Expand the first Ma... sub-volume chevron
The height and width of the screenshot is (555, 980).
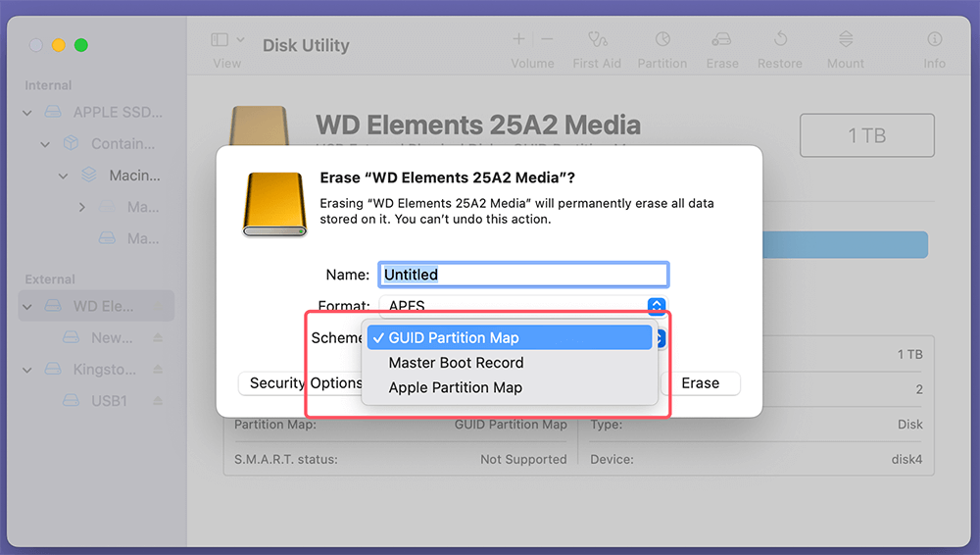(x=82, y=207)
